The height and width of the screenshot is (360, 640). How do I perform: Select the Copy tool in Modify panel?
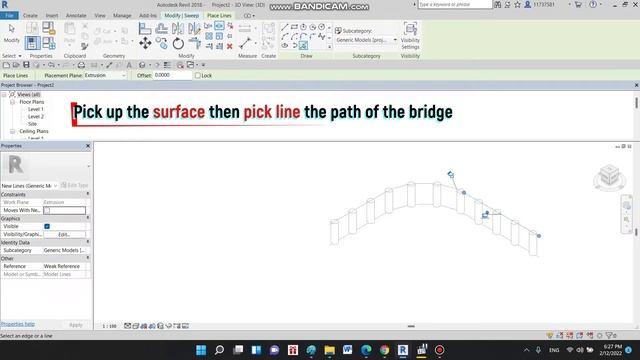point(162,43)
